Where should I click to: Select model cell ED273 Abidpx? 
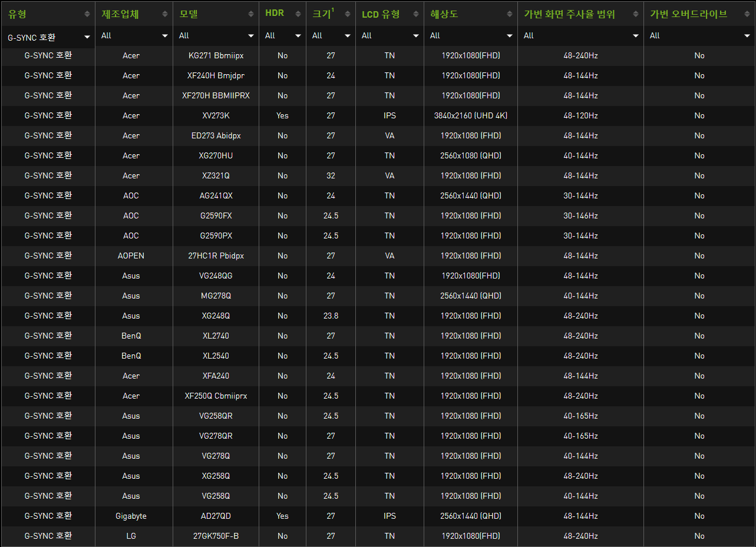tap(216, 136)
